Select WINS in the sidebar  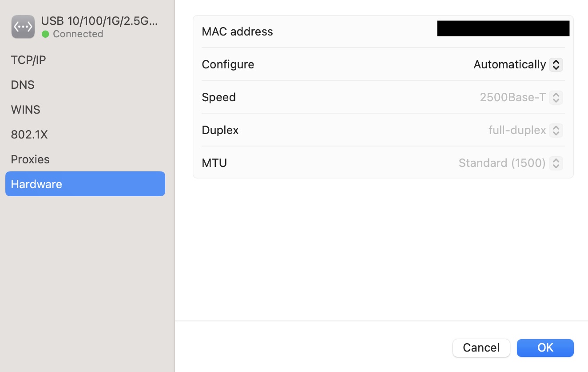pyautogui.click(x=25, y=110)
